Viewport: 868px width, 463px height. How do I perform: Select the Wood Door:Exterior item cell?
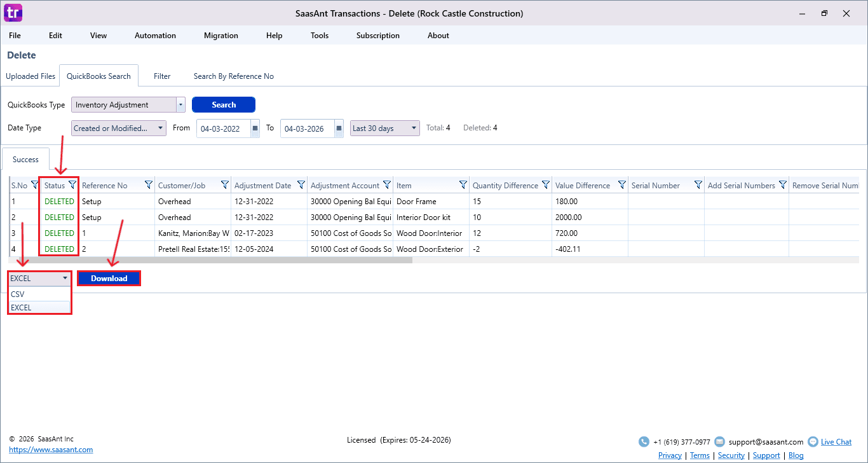431,249
